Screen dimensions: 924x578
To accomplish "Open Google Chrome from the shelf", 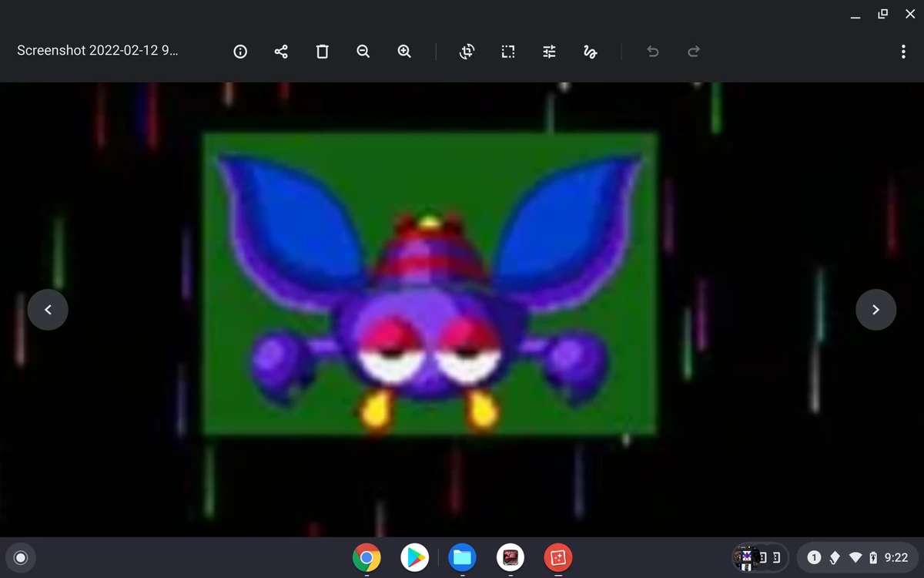I will (367, 557).
